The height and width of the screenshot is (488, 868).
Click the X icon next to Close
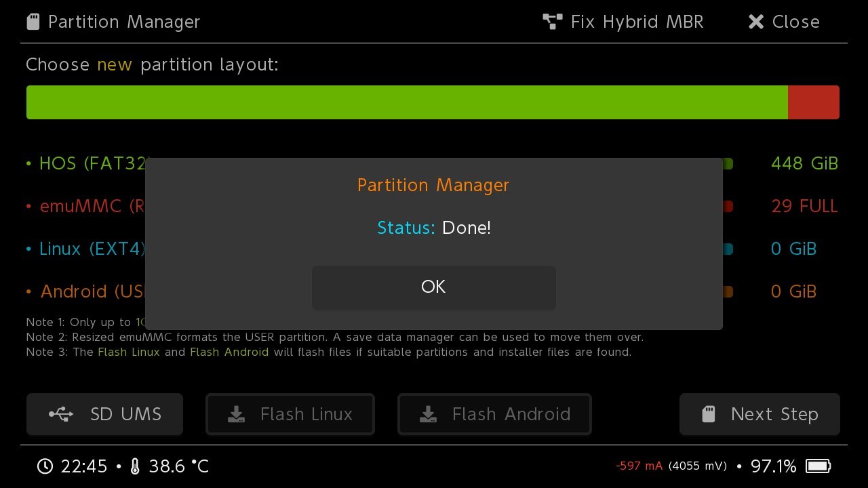click(x=756, y=22)
